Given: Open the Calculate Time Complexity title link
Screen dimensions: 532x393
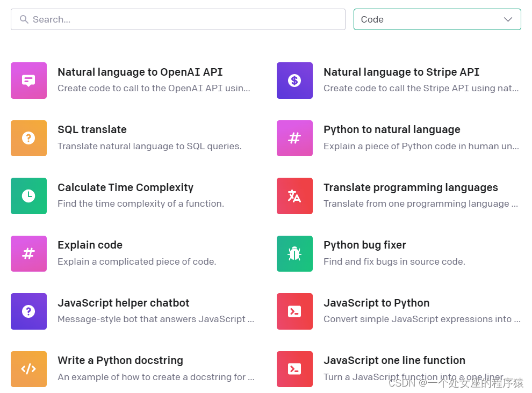Looking at the screenshot, I should pyautogui.click(x=125, y=187).
